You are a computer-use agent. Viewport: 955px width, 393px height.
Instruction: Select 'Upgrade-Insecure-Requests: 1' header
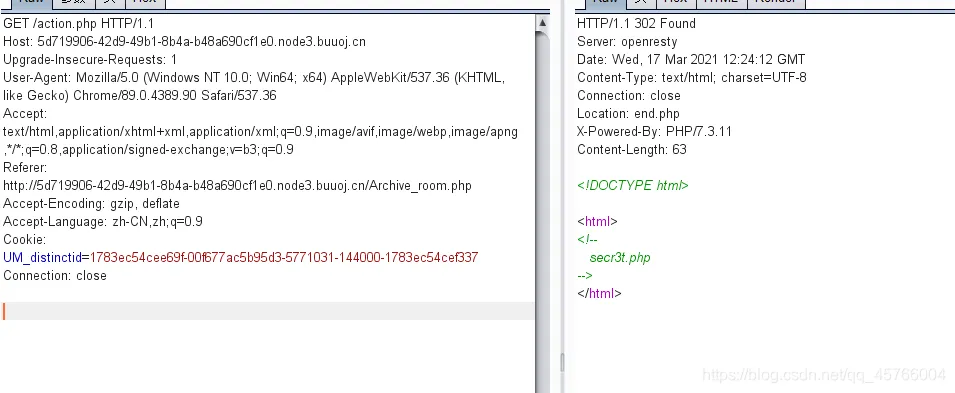coord(90,60)
